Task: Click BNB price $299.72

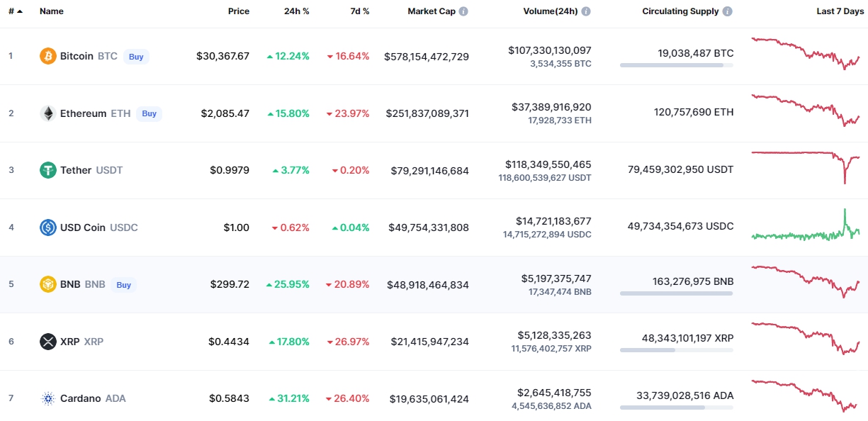Action: point(230,284)
